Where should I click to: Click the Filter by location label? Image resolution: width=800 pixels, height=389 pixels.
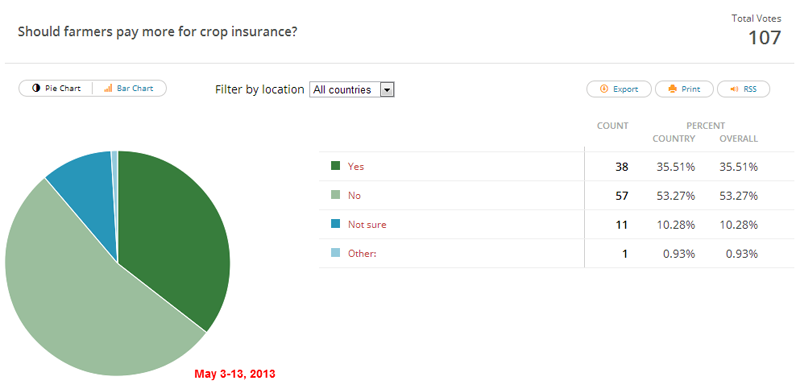coord(259,89)
